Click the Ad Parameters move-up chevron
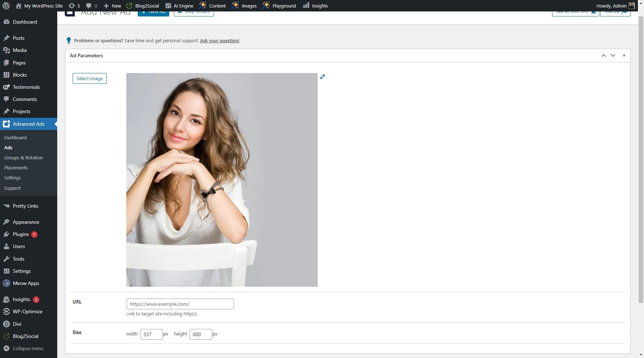Viewport: 644px width, 358px height. (x=604, y=55)
